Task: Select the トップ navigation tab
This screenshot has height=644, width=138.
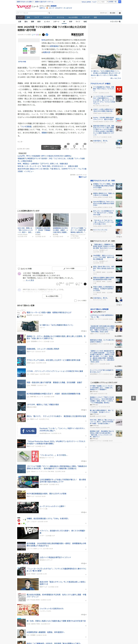Action: pyautogui.click(x=20, y=17)
